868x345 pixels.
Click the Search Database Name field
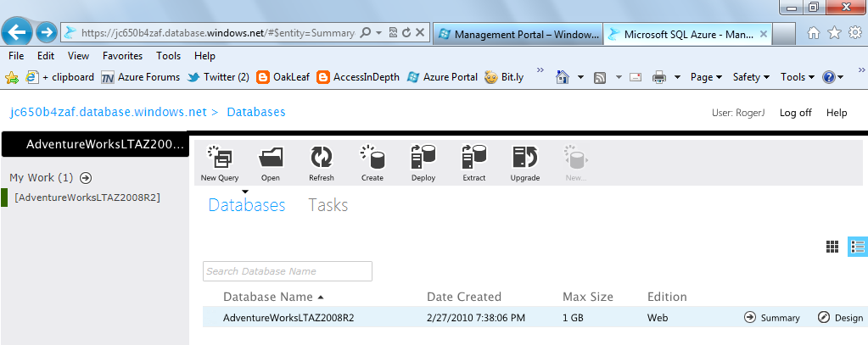[288, 271]
